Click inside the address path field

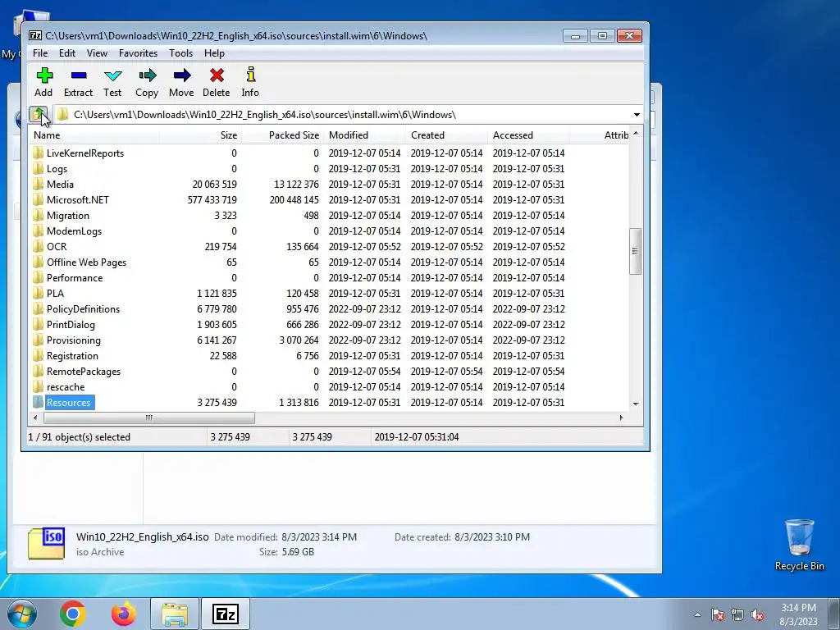tap(343, 115)
